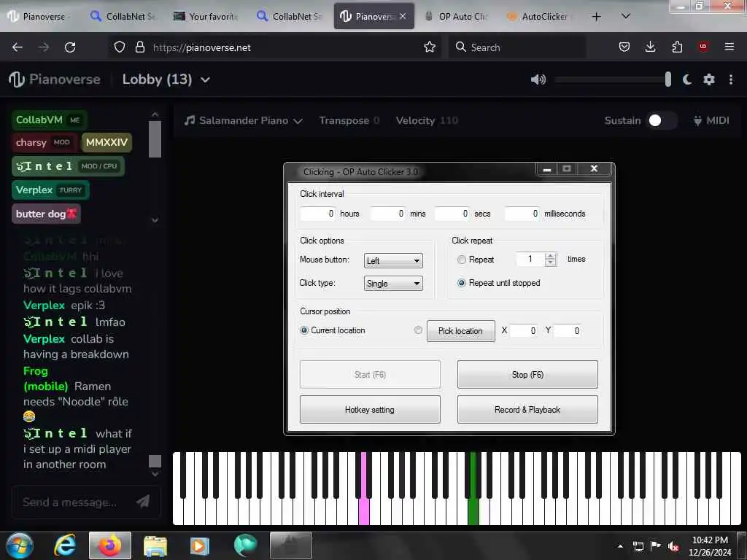
Task: Adjust the Pianoverse volume slider
Action: (x=613, y=79)
